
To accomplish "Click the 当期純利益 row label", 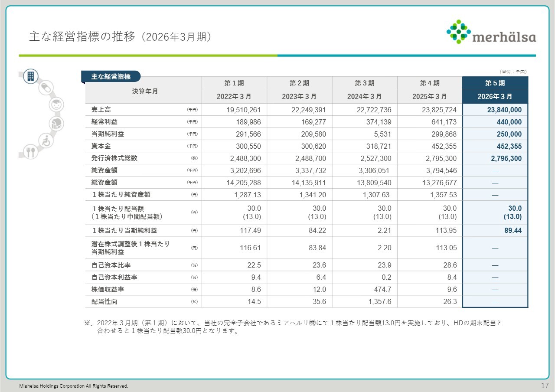I will [108, 134].
